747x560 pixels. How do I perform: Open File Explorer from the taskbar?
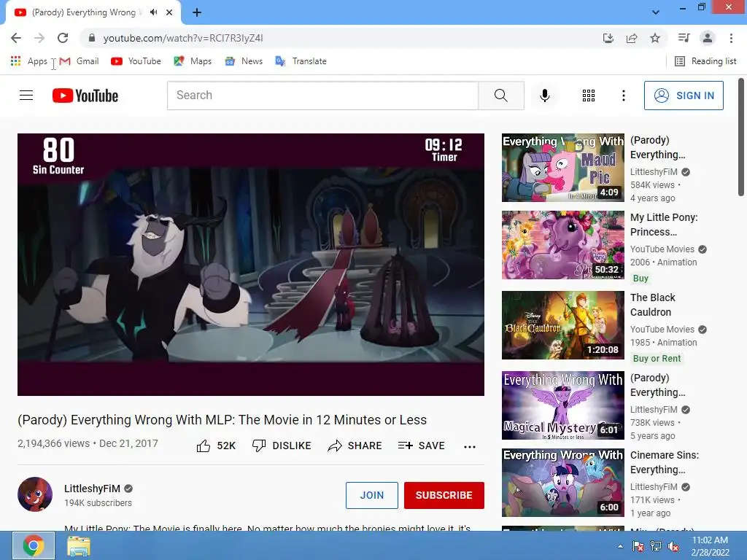tap(79, 545)
